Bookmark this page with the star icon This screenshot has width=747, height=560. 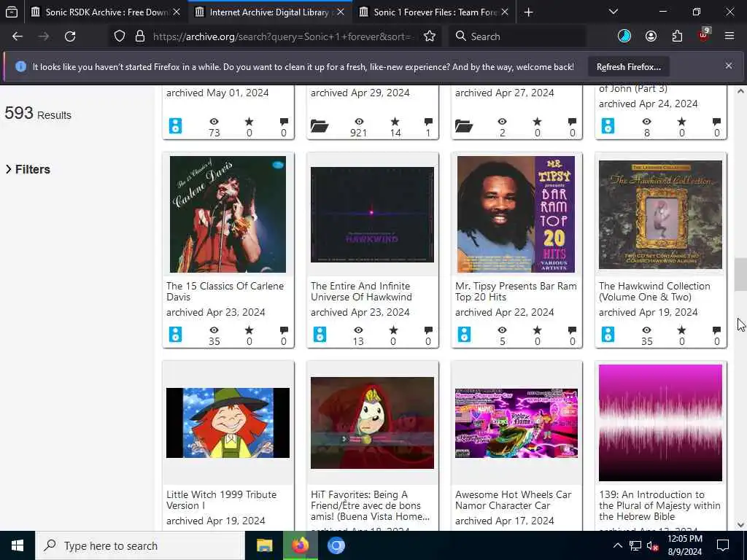coord(430,36)
